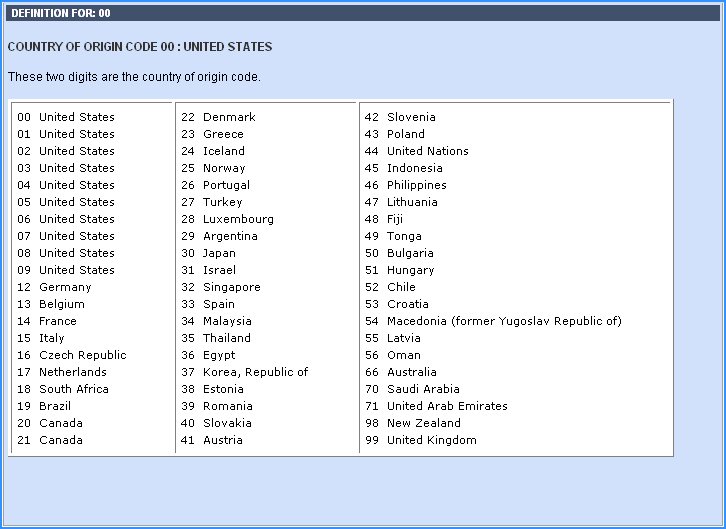Image resolution: width=726 pixels, height=529 pixels.
Task: Click the "47 Lithuania" entry
Action: point(401,202)
